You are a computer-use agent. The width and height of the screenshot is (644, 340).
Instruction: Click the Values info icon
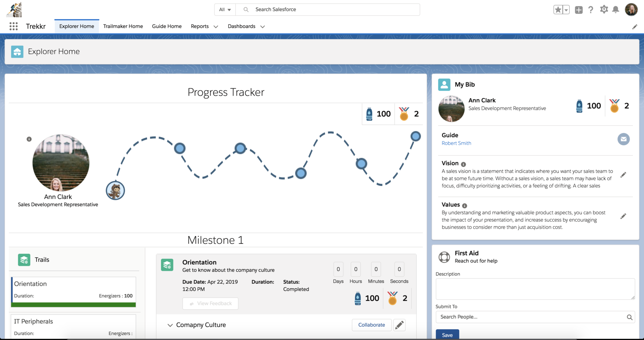click(465, 206)
